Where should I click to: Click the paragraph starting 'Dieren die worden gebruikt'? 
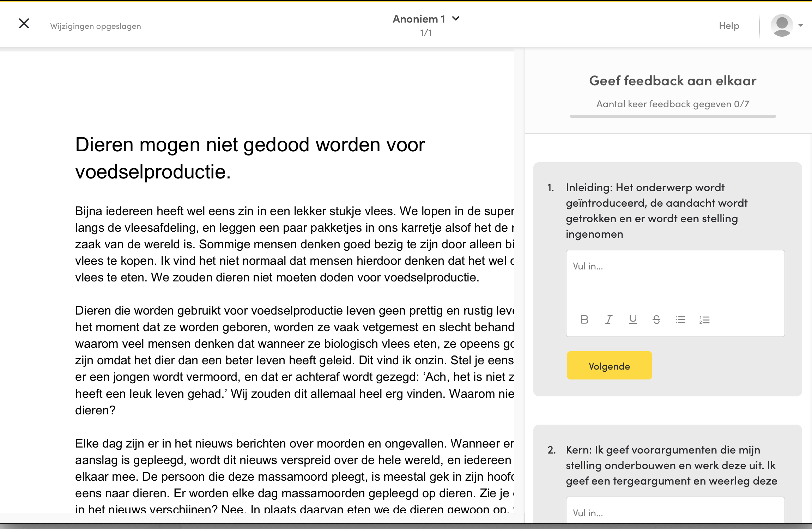tap(295, 360)
